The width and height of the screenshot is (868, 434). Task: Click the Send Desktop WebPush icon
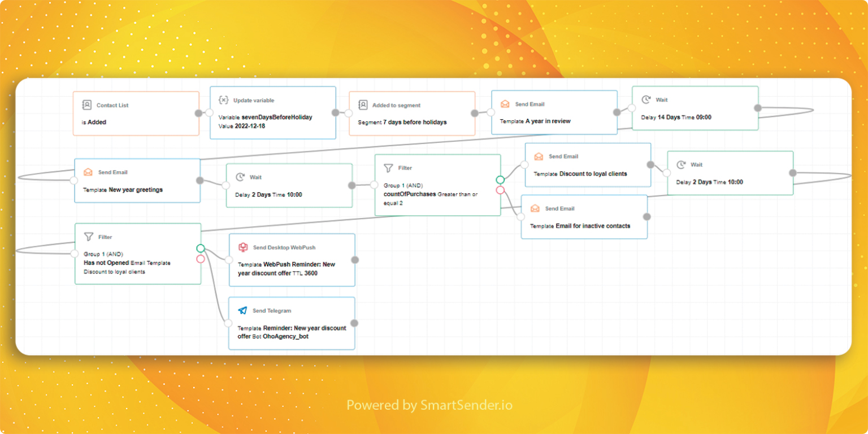[x=242, y=248]
